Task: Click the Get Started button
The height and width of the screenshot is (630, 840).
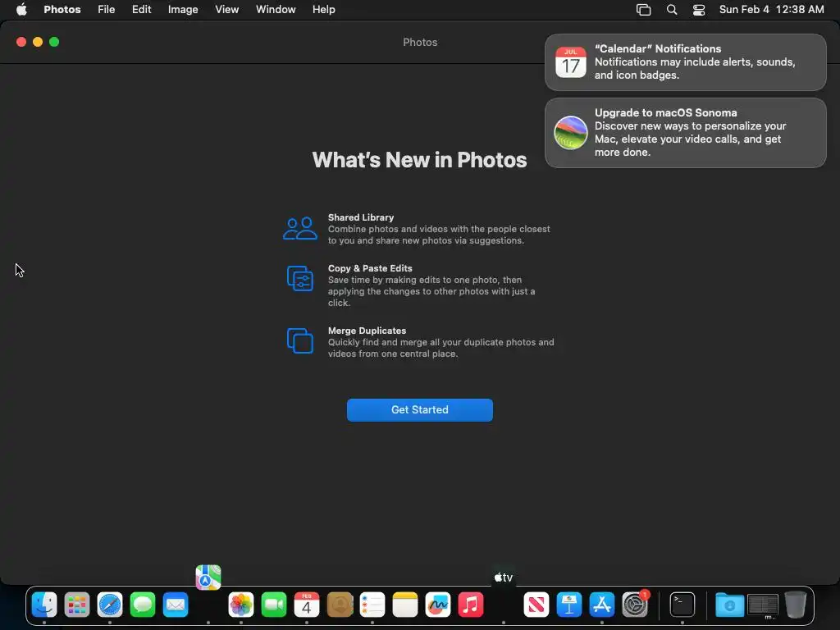Action: pos(419,410)
